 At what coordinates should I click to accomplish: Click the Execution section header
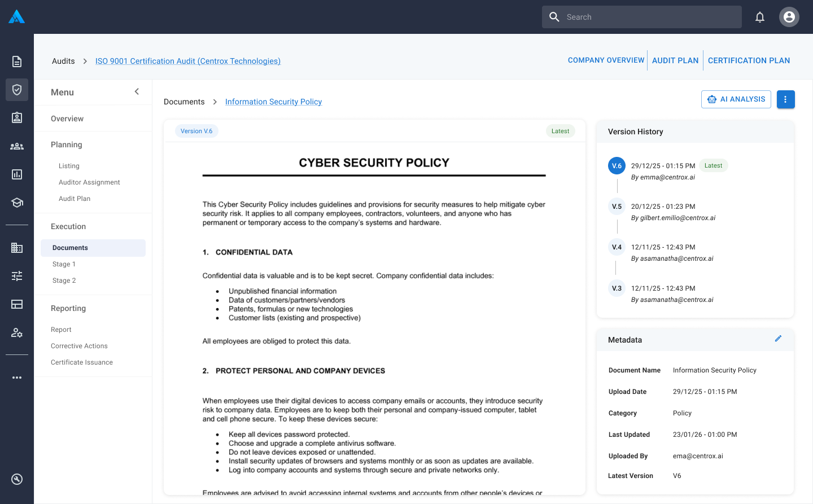pos(68,226)
